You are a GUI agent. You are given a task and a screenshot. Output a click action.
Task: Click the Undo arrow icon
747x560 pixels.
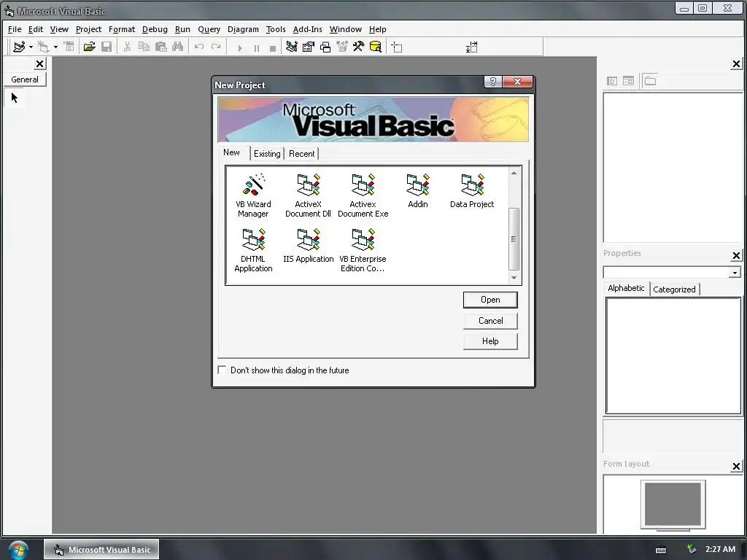[x=199, y=47]
